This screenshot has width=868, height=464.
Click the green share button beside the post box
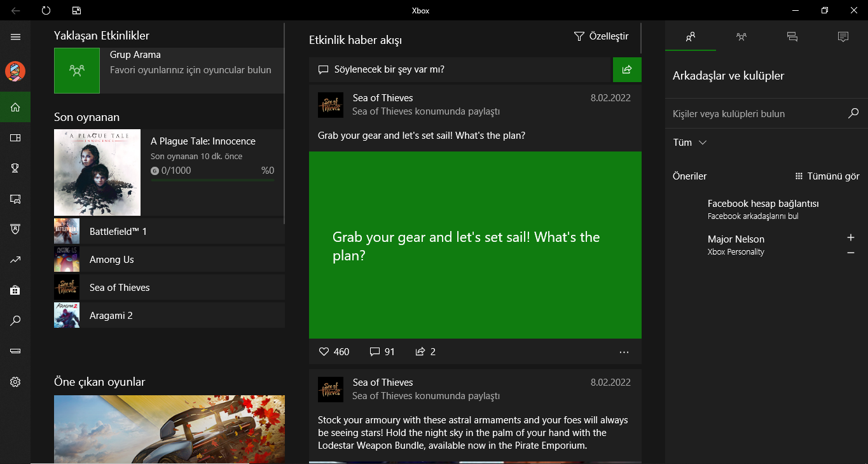click(x=627, y=69)
